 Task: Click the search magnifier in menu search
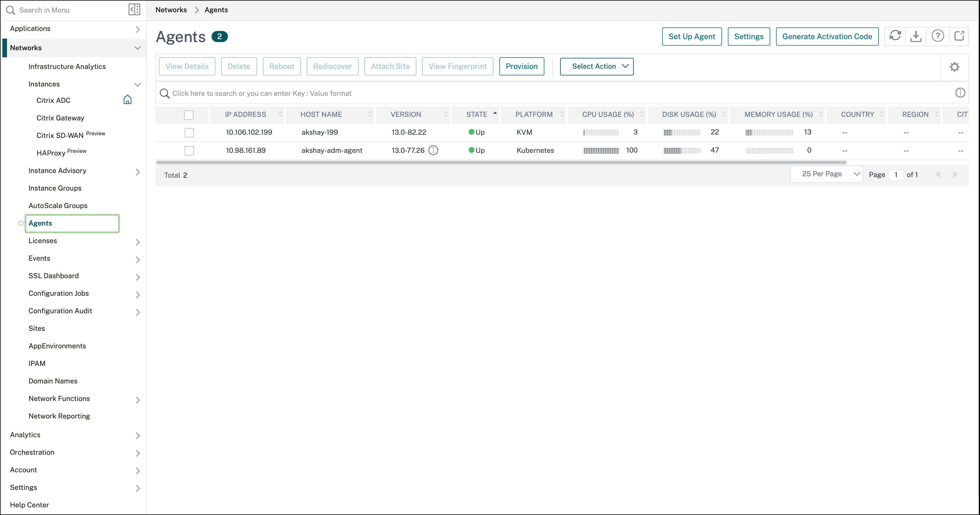click(x=10, y=10)
